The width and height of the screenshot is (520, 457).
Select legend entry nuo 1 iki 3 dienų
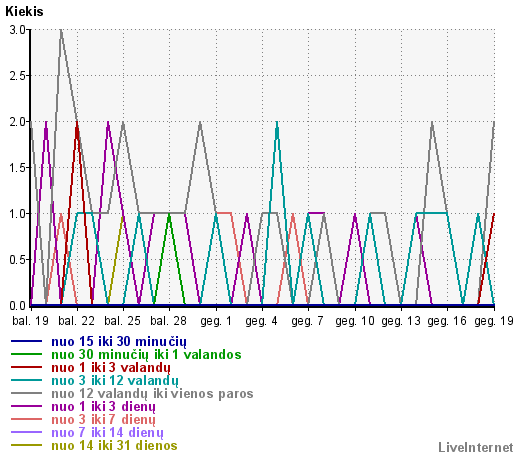(103, 407)
